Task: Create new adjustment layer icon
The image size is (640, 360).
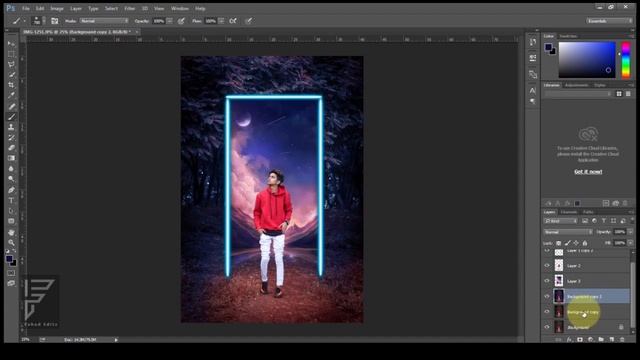Action: 590,340
